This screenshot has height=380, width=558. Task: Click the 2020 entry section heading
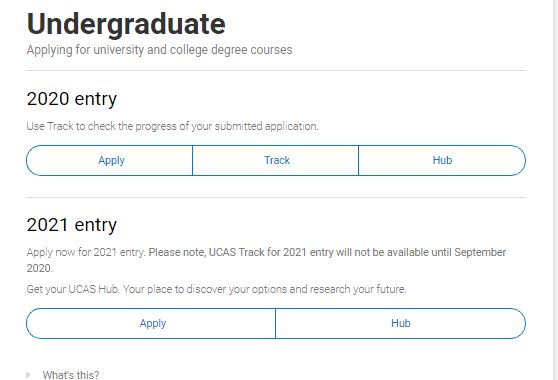[72, 99]
